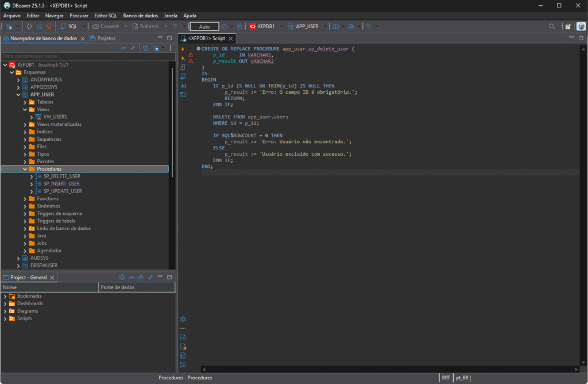Click the search magnifier icon in top toolbar
588x384 pixels.
click(x=552, y=26)
